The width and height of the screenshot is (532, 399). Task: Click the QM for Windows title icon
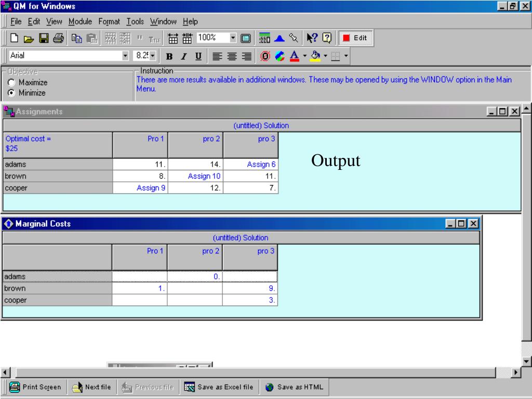pos(6,6)
